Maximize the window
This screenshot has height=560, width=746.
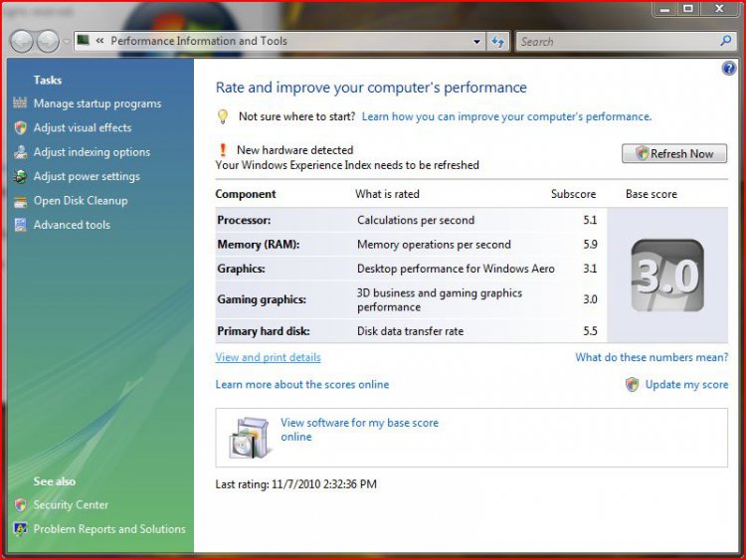coord(688,9)
